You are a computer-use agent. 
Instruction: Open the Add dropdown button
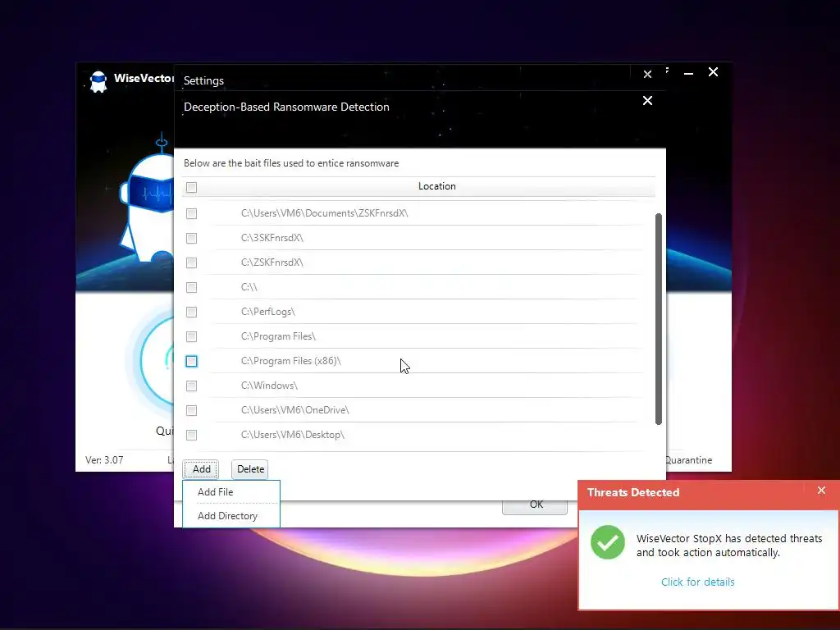click(202, 468)
